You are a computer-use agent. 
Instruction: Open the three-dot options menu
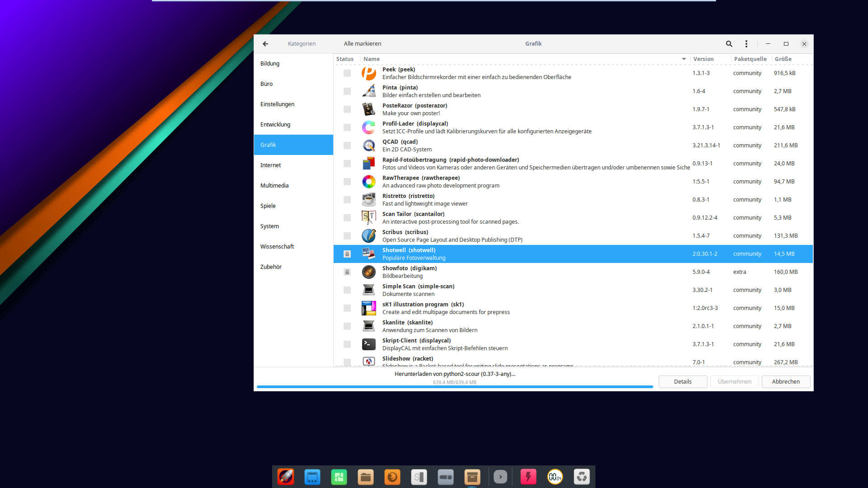point(746,44)
